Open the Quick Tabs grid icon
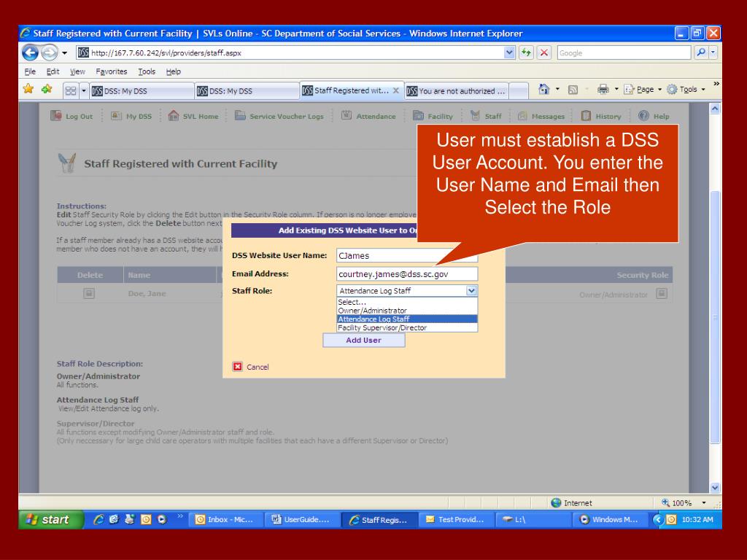The image size is (747, 560). 71,90
